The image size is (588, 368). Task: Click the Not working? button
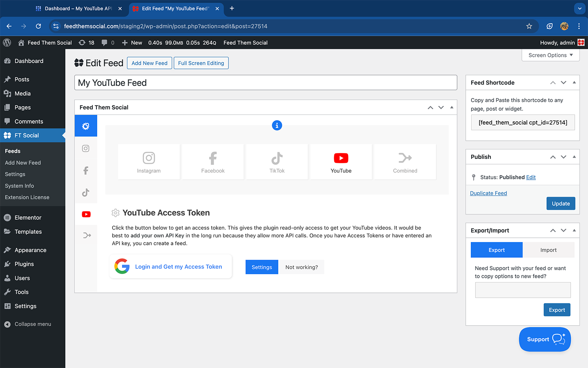pyautogui.click(x=301, y=267)
